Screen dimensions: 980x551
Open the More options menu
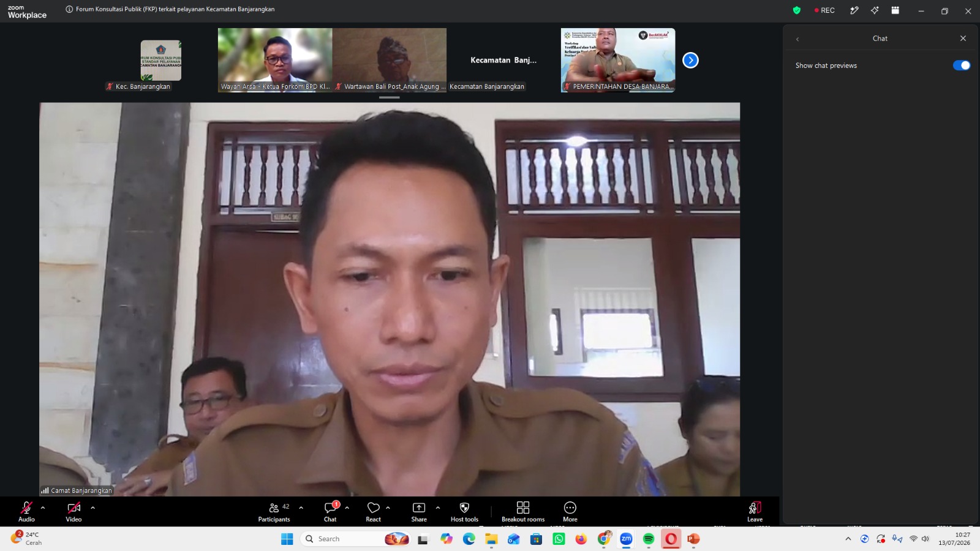[570, 512]
